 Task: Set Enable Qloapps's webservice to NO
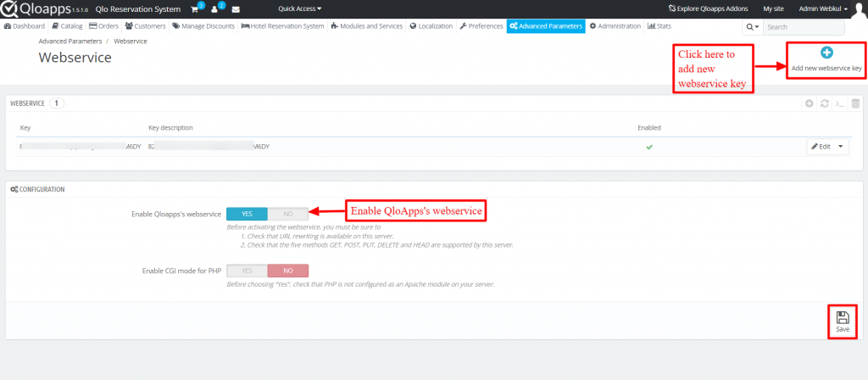288,214
